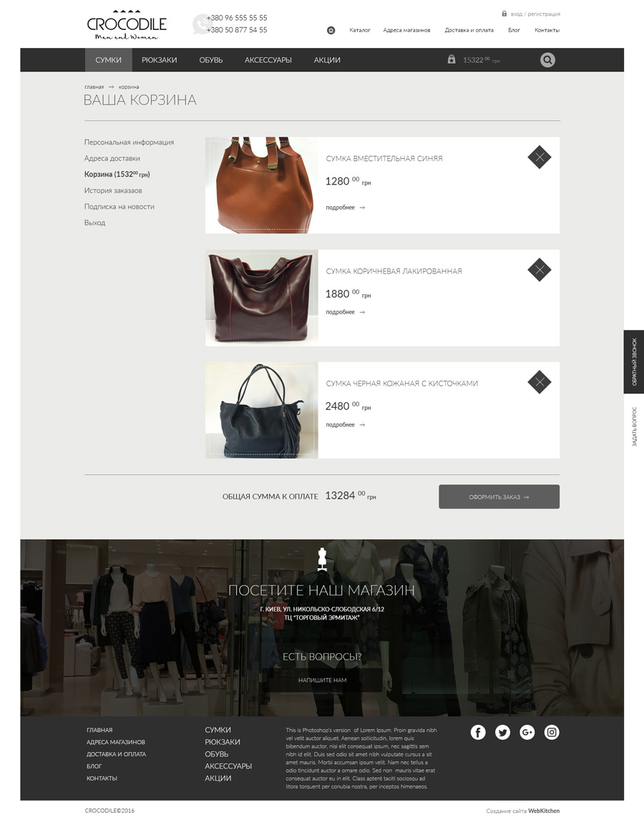Open История заказов in the sidebar
This screenshot has height=820, width=644.
point(113,190)
